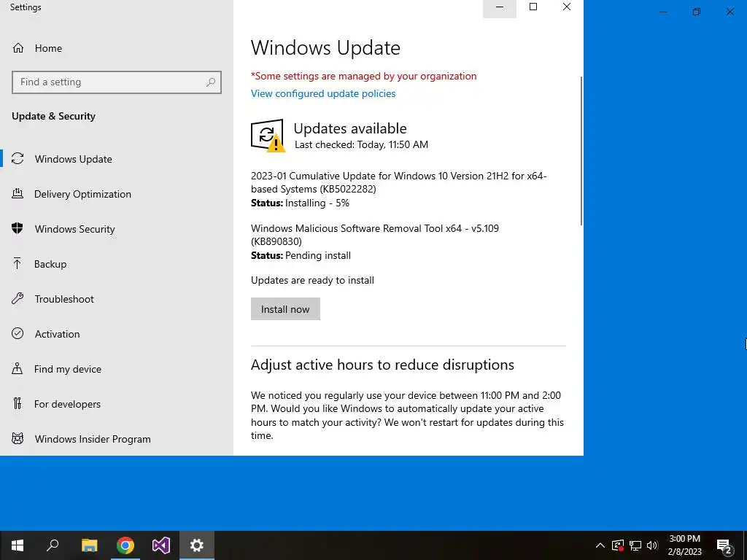Click the Backup arrow icon
Viewport: 747px width, 560px height.
18,263
